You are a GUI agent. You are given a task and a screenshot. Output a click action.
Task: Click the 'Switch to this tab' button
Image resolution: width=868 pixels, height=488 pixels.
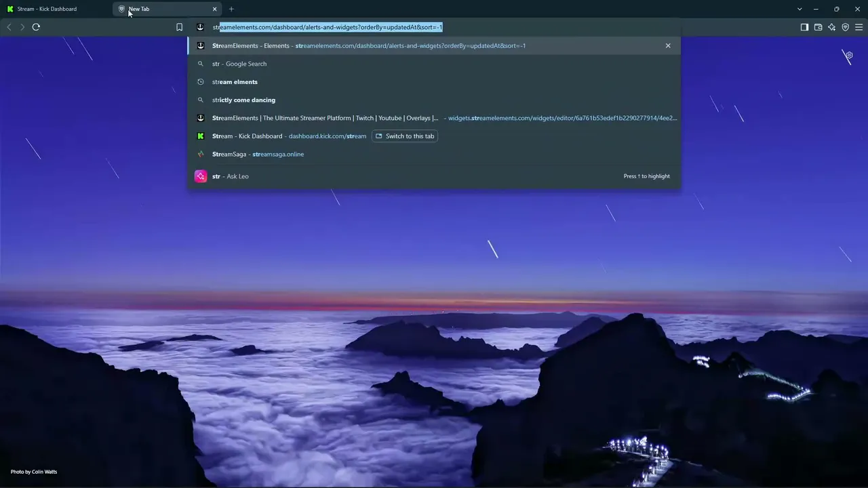click(405, 136)
